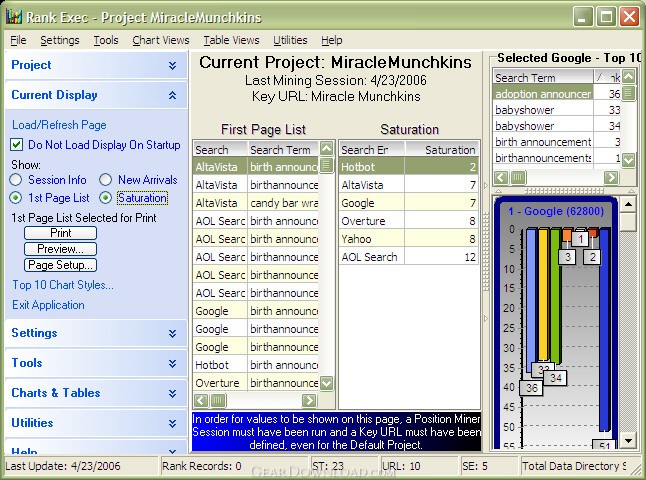Click First Page List vertical scrollbar thumb

(x=327, y=165)
